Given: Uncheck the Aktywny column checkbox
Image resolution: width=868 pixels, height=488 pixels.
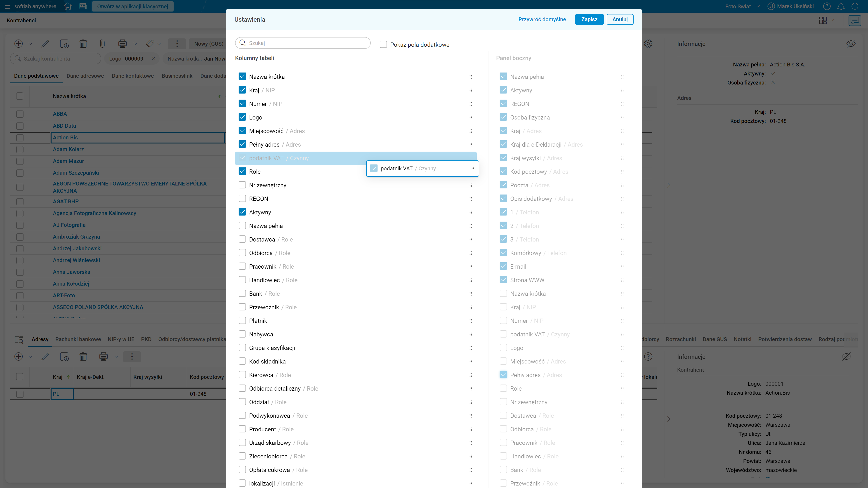Looking at the screenshot, I should coord(242,212).
